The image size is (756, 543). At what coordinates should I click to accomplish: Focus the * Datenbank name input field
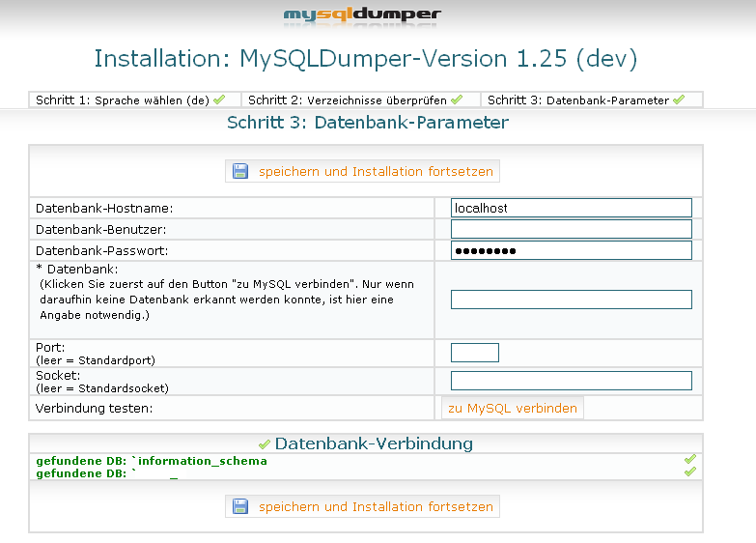coord(572,300)
